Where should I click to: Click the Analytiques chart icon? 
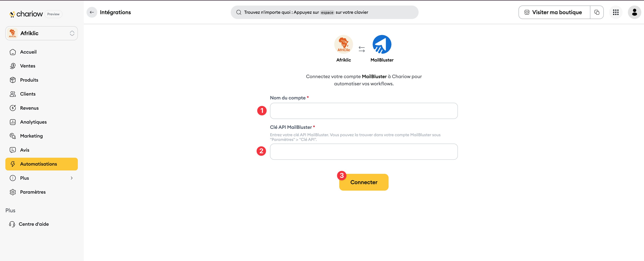click(x=13, y=122)
